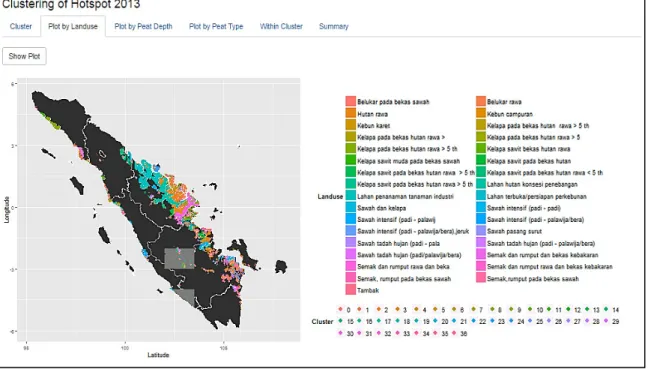Click the cluster 17 legend marker
The image size is (648, 369).
click(x=378, y=321)
